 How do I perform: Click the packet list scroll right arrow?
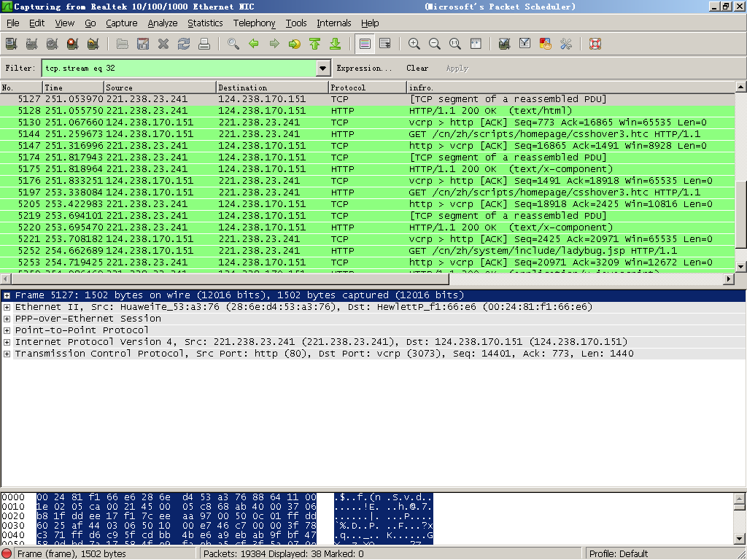[x=729, y=279]
